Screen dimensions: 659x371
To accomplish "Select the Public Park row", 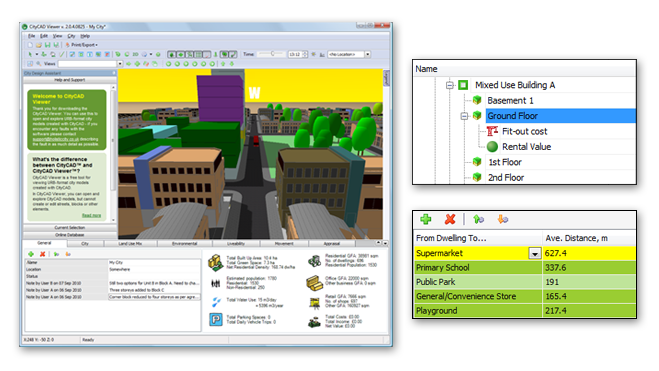I will coord(524,282).
